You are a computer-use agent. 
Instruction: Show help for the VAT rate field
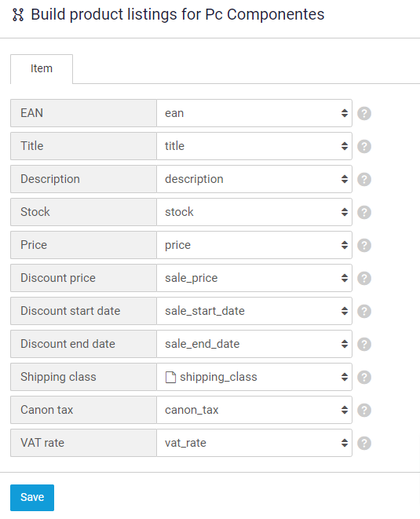tap(364, 443)
